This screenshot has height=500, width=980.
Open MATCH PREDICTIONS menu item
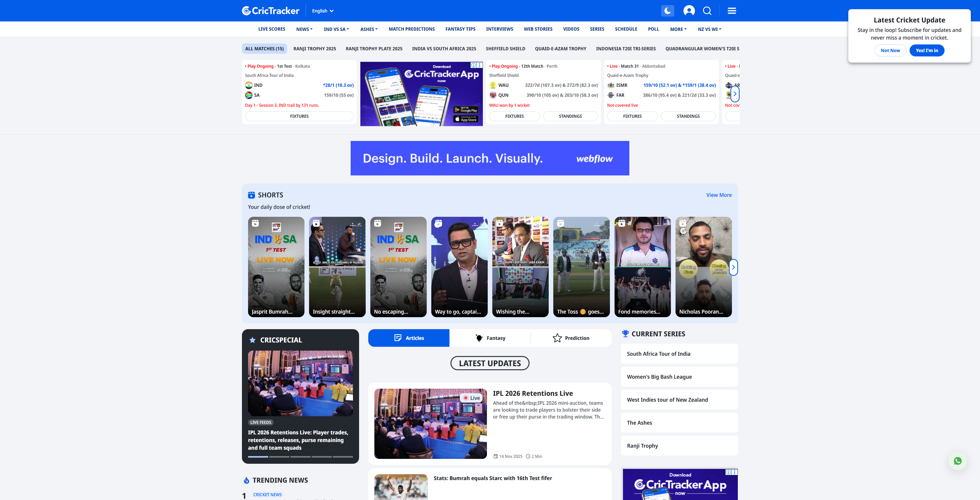412,29
